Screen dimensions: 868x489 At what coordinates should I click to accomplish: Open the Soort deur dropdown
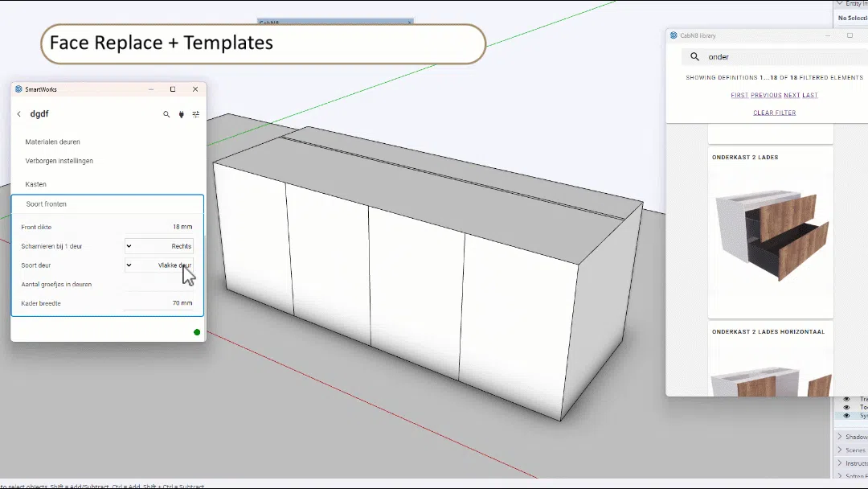tap(159, 265)
